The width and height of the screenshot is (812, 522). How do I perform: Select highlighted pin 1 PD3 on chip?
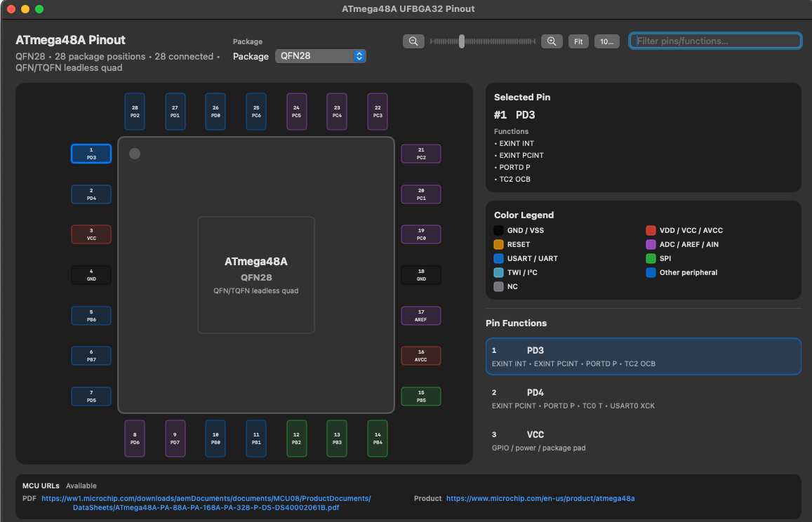(x=91, y=154)
